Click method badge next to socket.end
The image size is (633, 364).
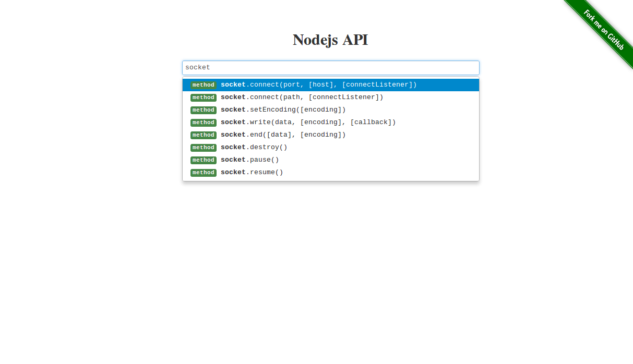click(x=204, y=135)
